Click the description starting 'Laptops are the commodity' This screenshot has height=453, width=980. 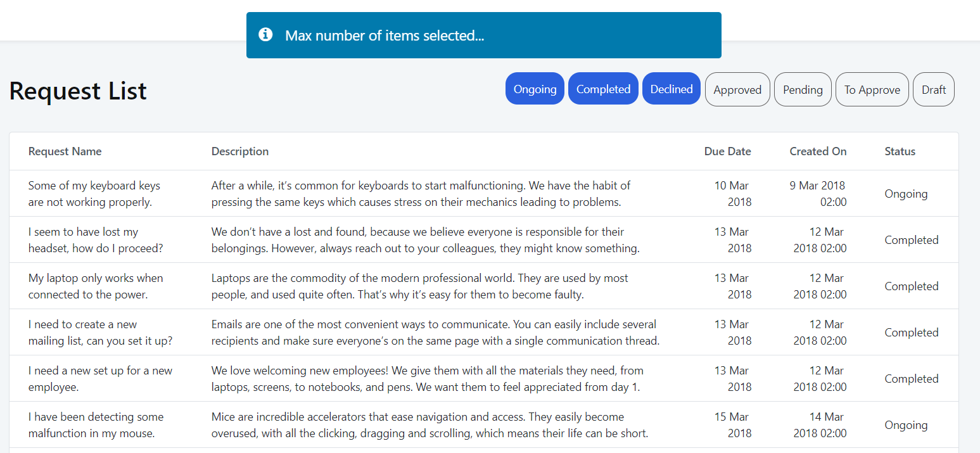[x=420, y=286]
